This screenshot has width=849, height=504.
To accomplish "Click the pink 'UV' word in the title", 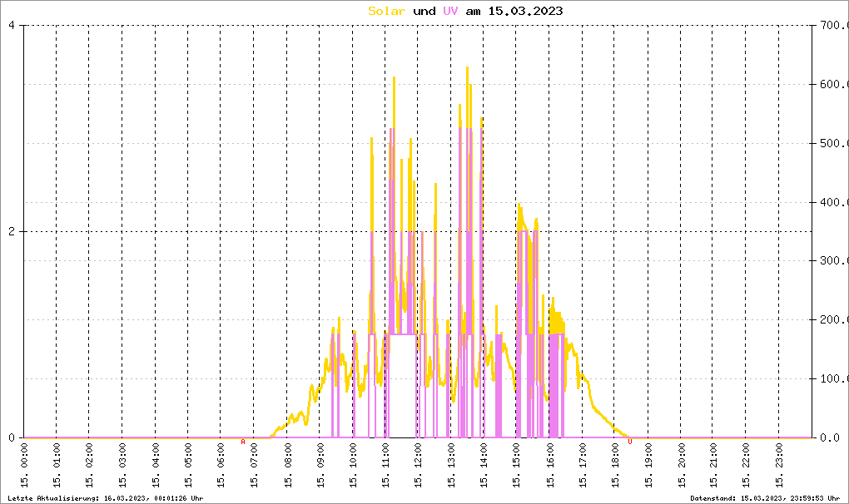I will [450, 11].
